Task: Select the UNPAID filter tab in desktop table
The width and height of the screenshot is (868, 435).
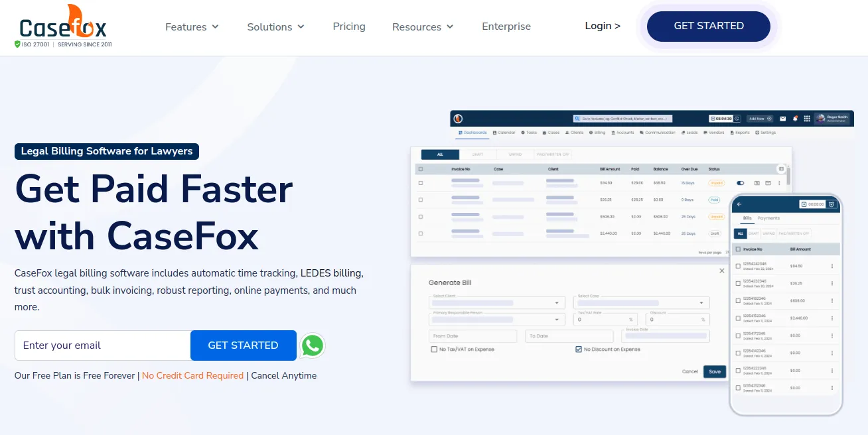Action: (x=516, y=155)
